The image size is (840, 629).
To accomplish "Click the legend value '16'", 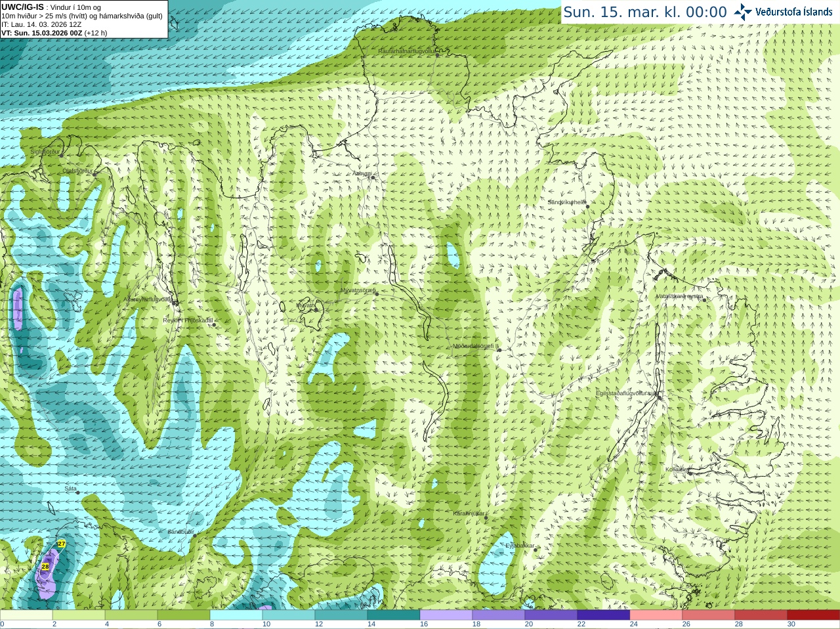I will click(424, 624).
